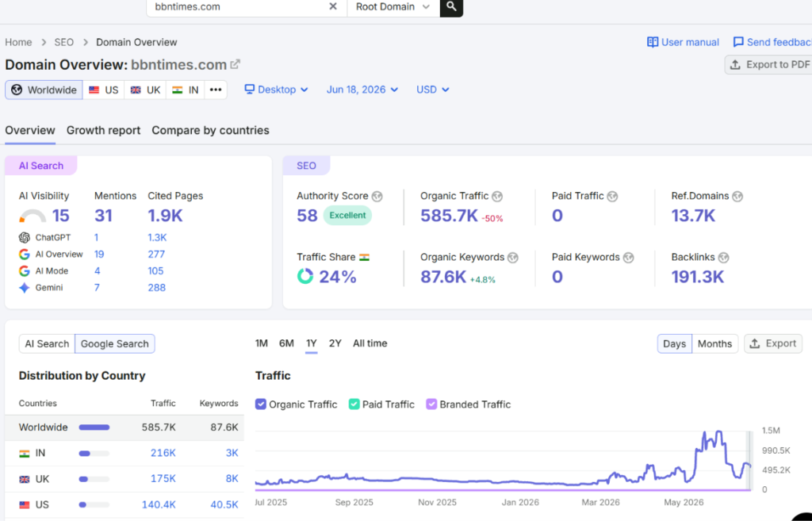Uncheck the Organic Traffic checkbox
This screenshot has height=521, width=812.
(260, 404)
